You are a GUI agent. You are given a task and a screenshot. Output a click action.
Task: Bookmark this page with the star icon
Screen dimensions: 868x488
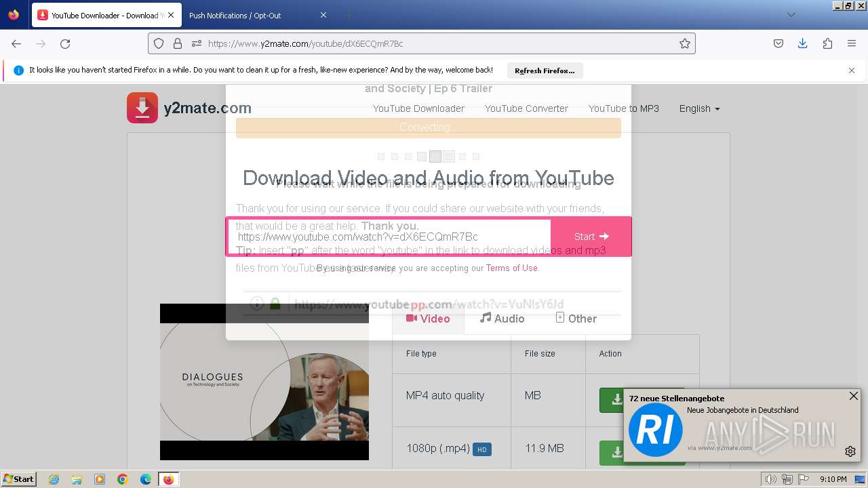tap(685, 43)
